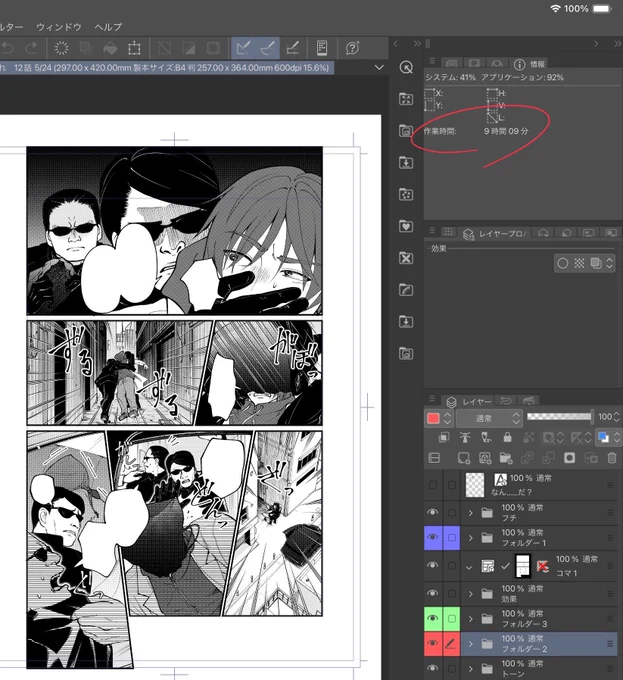623x680 pixels.
Task: Switch to the 情報 tab
Action: point(529,64)
